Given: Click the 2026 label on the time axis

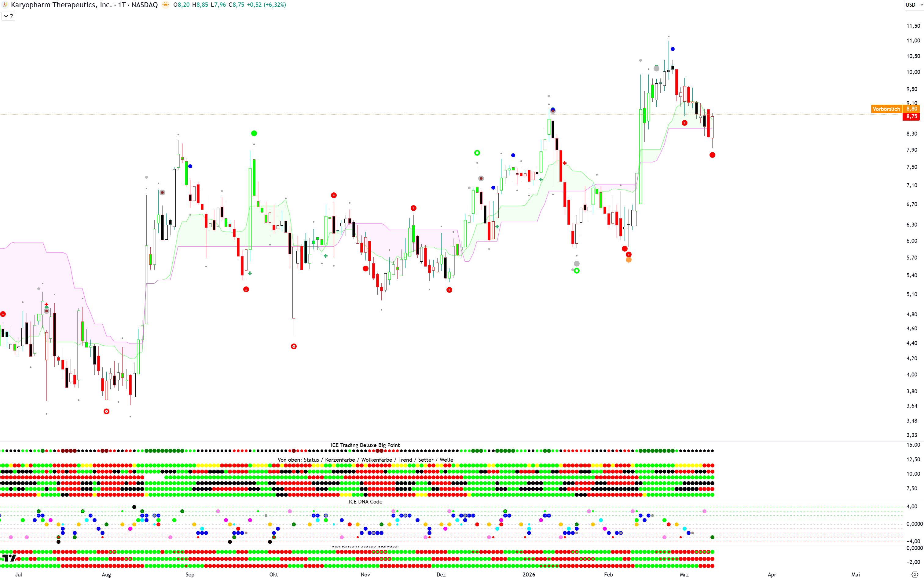Looking at the screenshot, I should pyautogui.click(x=529, y=574).
